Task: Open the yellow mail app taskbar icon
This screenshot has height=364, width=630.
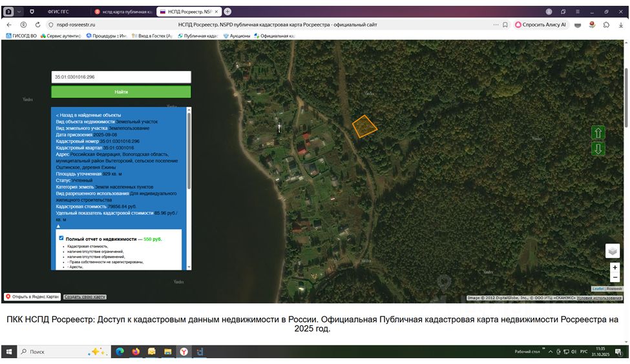Action: pos(151,352)
